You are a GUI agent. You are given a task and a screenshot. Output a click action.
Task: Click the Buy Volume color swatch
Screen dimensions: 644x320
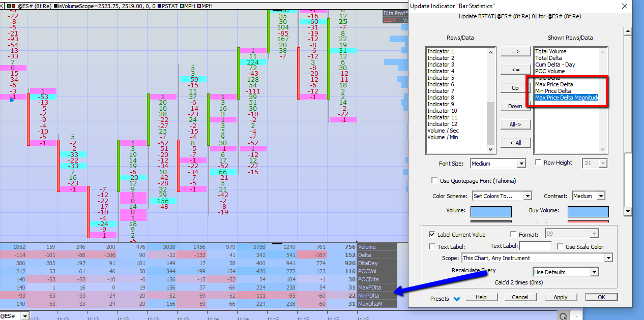coord(588,211)
